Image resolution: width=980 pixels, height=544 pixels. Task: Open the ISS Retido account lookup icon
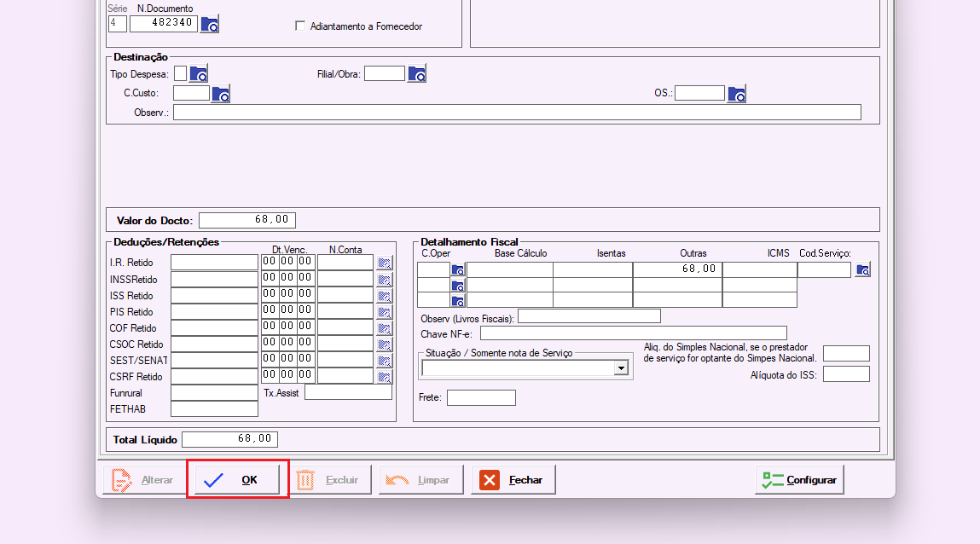tap(385, 295)
